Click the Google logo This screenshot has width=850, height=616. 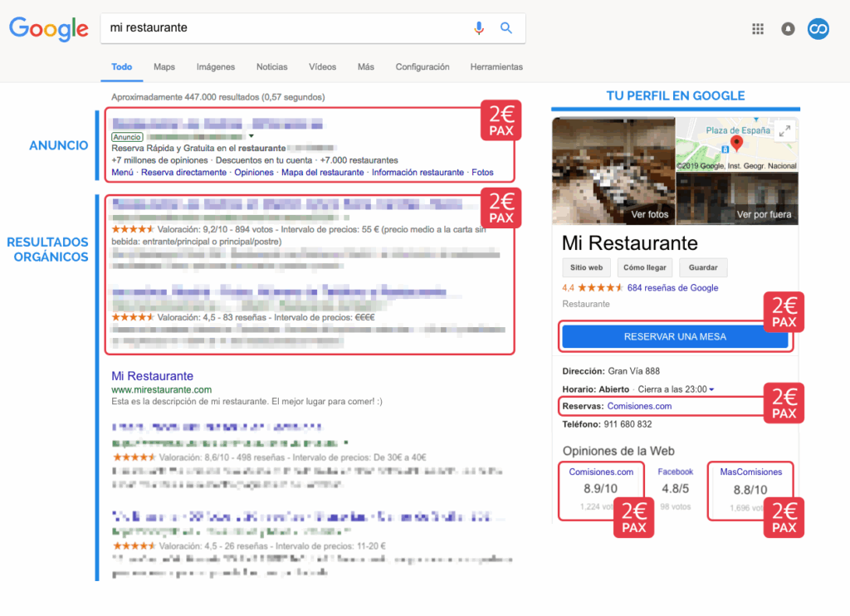[49, 28]
